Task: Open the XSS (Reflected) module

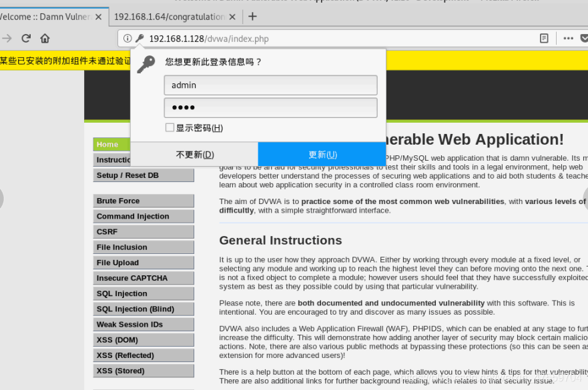Action: pyautogui.click(x=143, y=355)
